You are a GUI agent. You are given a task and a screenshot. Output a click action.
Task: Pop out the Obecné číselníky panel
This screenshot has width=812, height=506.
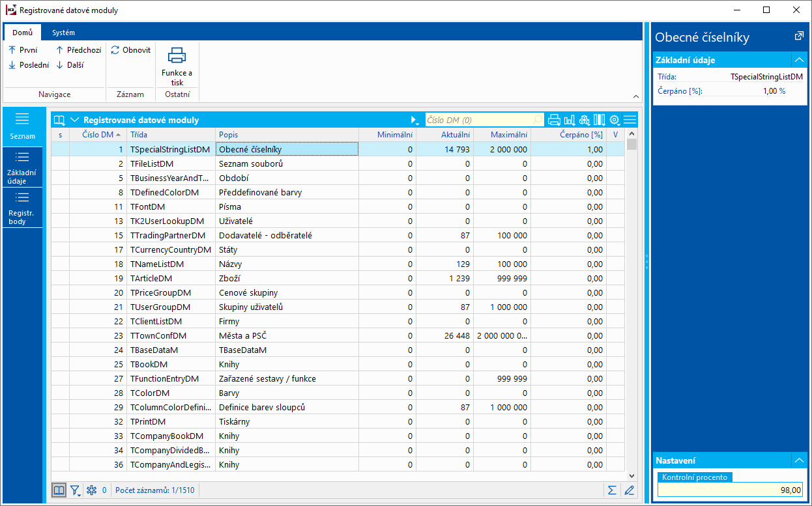(x=799, y=36)
